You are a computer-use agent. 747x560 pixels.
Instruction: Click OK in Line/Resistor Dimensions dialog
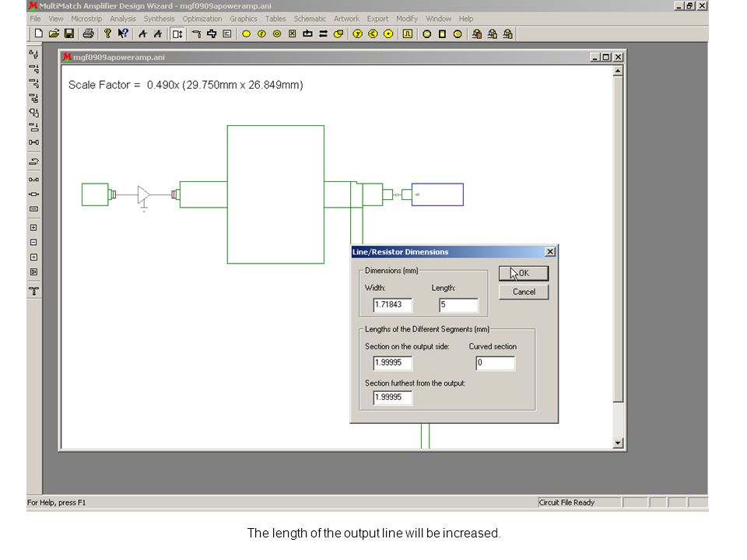pos(524,273)
